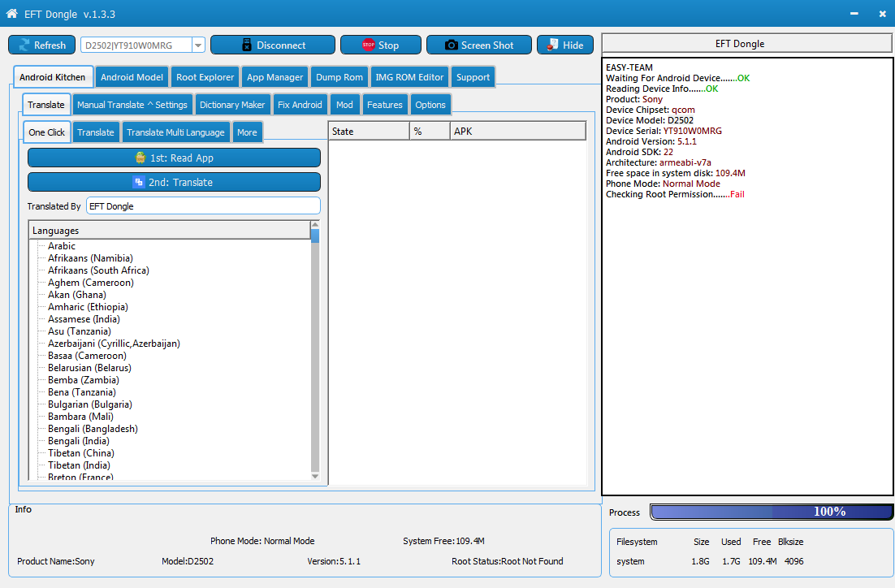Select the D2502|YT910W0MRG device combo box
Screen dimensions: 895x588
click(143, 45)
